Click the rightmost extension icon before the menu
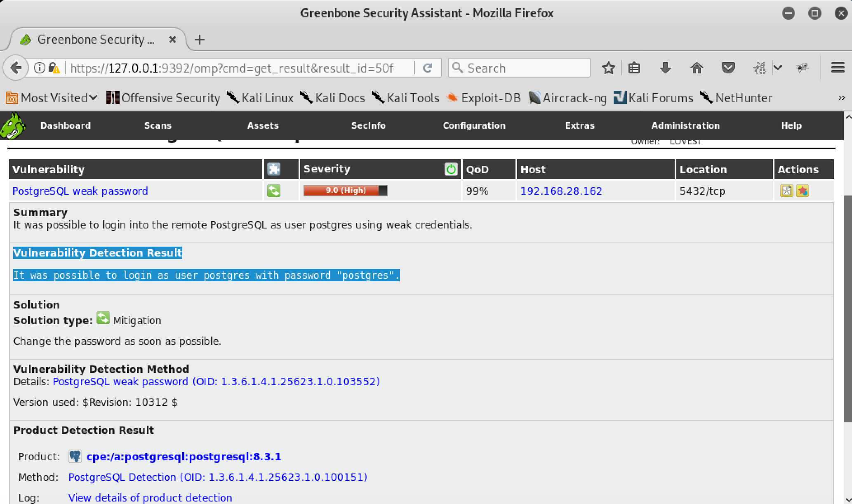The width and height of the screenshot is (852, 504). pyautogui.click(x=803, y=68)
